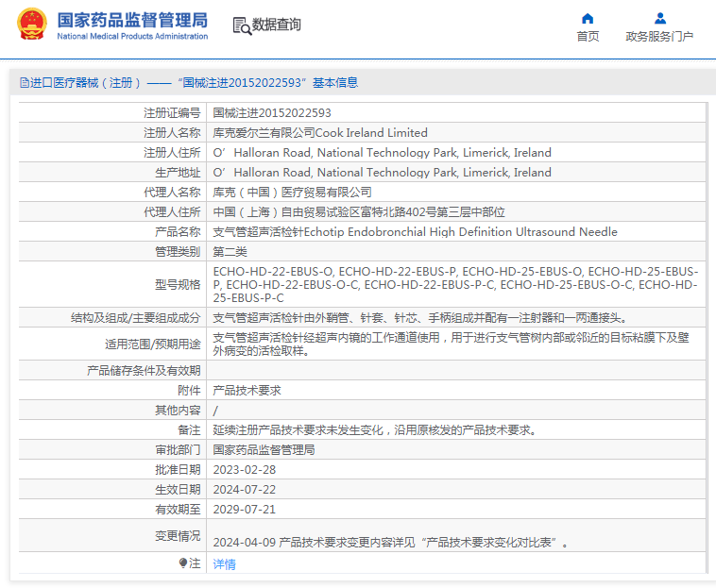Screen dimensions: 716x588
Task: Click the 产品储存条件及有效期 label
Action: click(144, 370)
